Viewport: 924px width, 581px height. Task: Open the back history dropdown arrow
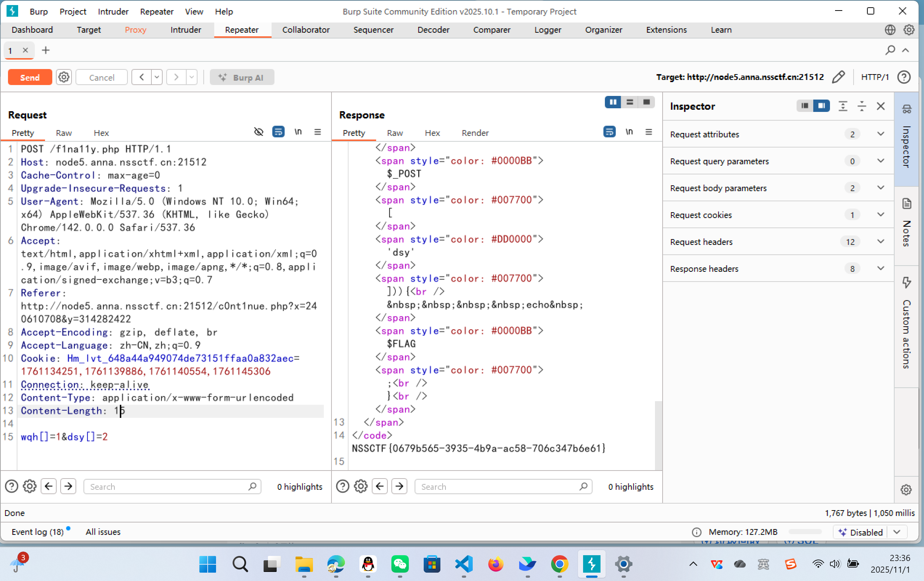pyautogui.click(x=156, y=77)
